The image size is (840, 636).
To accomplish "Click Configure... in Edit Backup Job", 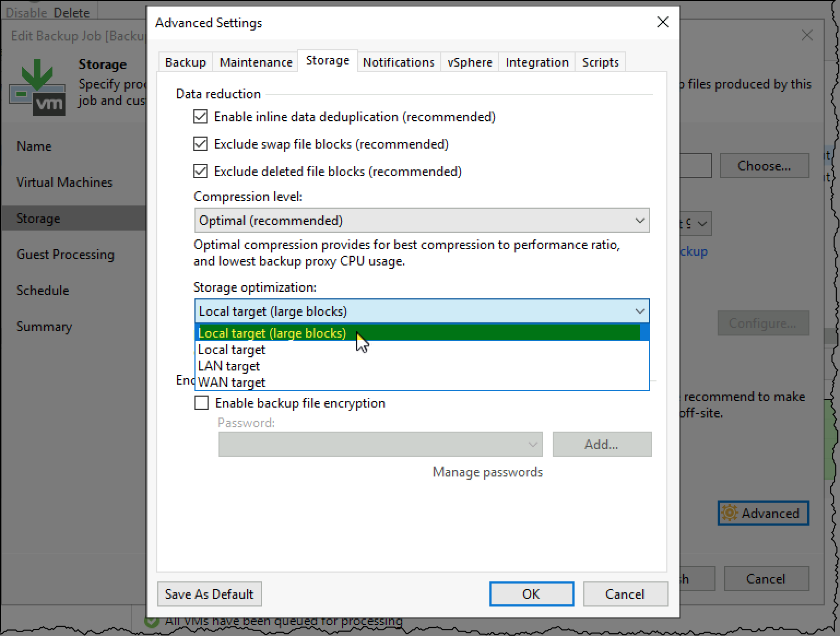I will click(763, 323).
